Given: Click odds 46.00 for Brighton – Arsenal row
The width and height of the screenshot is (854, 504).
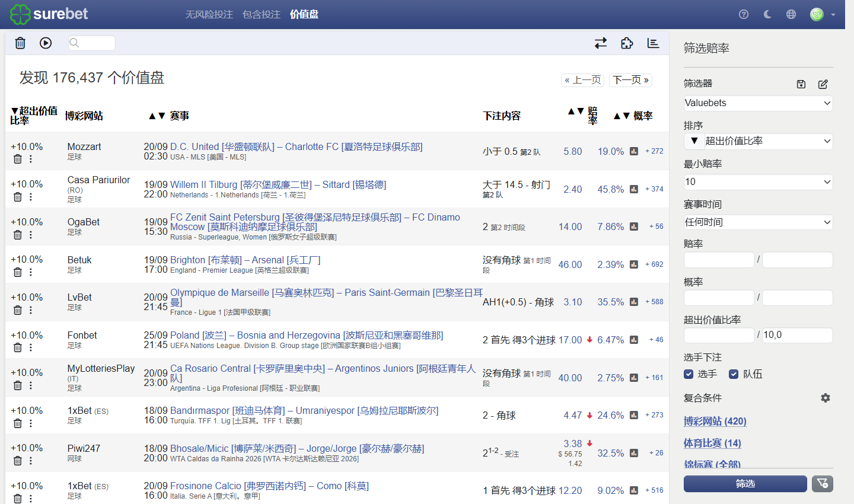Looking at the screenshot, I should coord(570,264).
